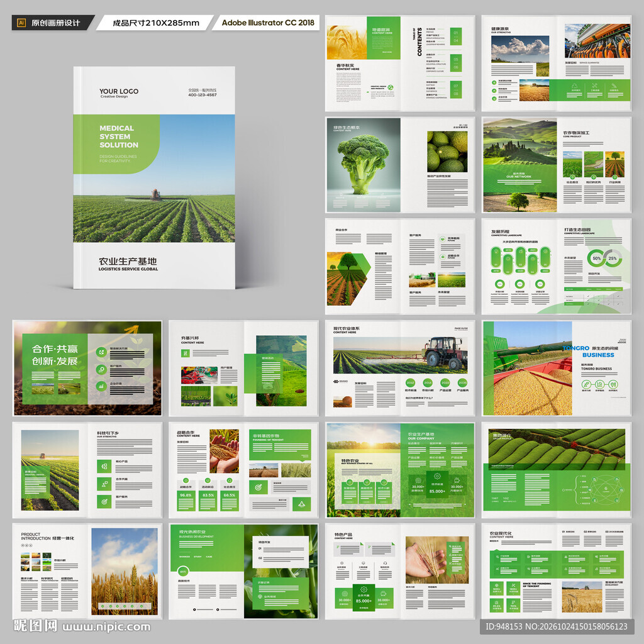
Task: Click the 25% donut chart
Action: click(x=613, y=258)
